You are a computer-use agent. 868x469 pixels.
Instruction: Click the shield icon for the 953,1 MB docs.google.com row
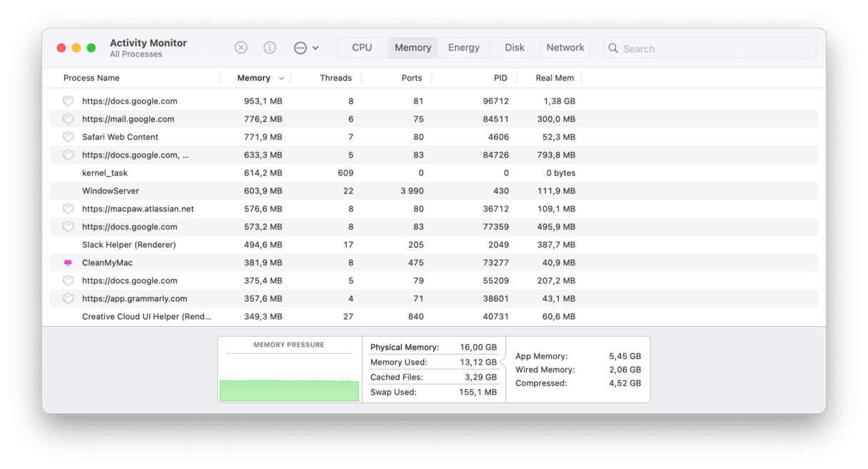(x=69, y=101)
